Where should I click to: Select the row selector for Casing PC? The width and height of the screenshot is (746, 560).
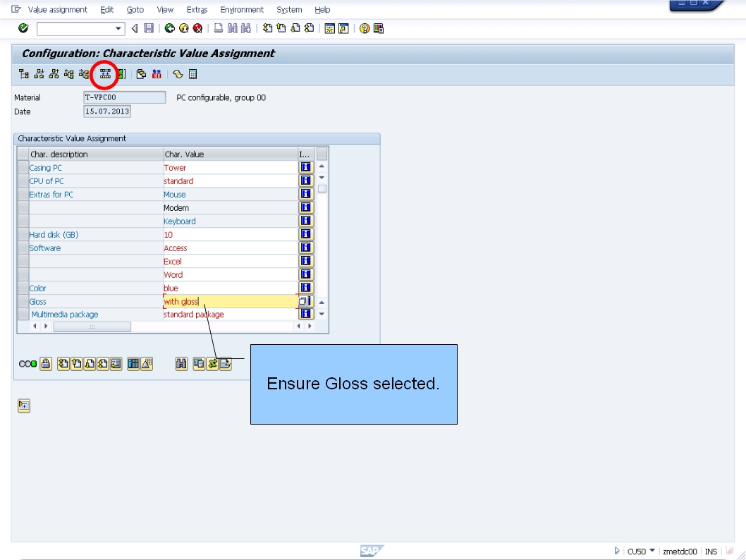pos(23,168)
